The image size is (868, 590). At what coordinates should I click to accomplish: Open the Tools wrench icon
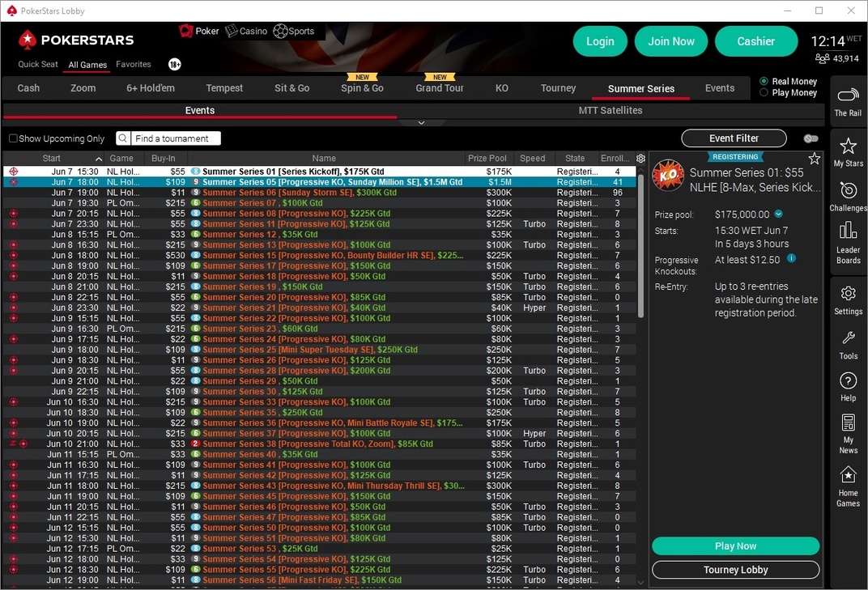(x=848, y=344)
